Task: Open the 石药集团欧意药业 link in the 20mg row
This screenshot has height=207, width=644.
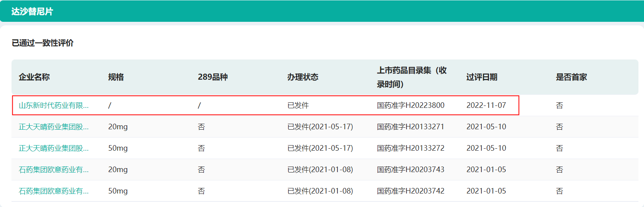Action: [54, 170]
